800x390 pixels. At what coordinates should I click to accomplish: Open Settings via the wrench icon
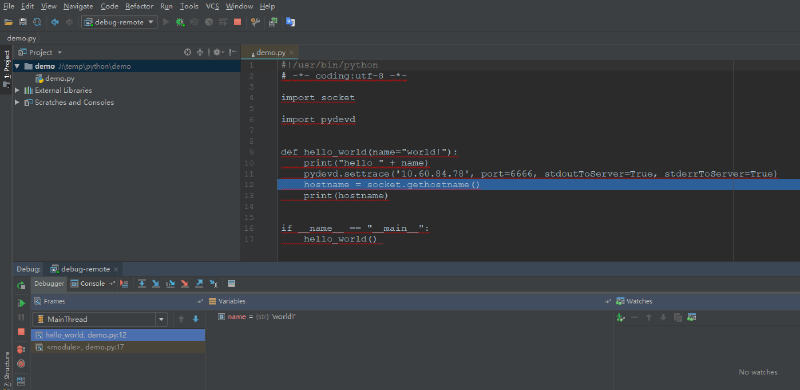(x=256, y=22)
